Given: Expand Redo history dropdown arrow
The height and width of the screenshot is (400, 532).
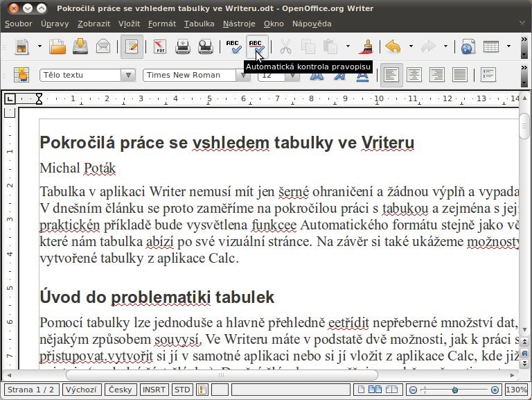Looking at the screenshot, I should point(445,46).
